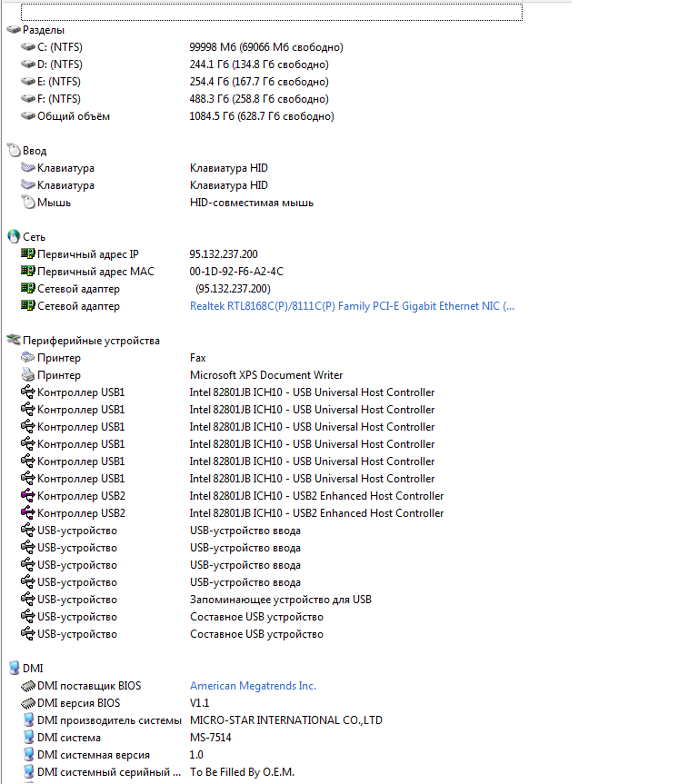Click the DMI системный серийный icon
698x784 pixels.
[x=28, y=772]
